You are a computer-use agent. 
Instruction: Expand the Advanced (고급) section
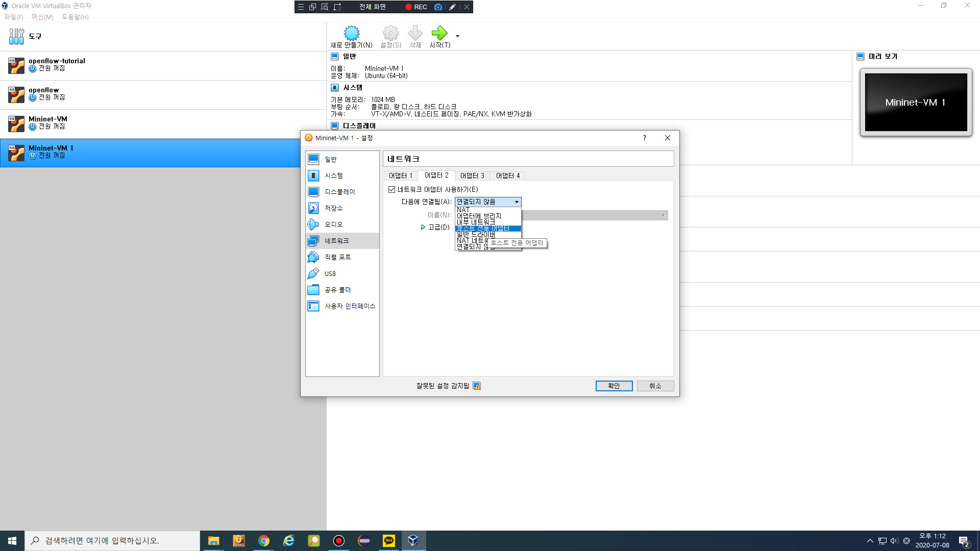coord(423,227)
